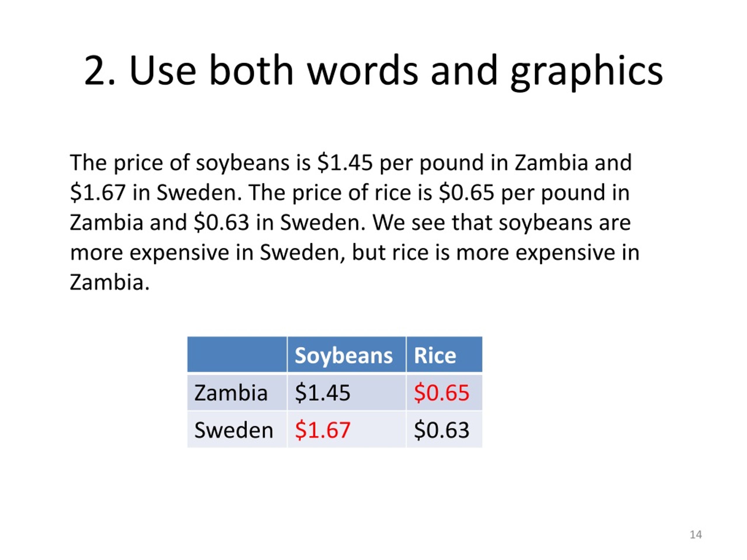This screenshot has width=747, height=560.
Task: Click the Zambia row label
Action: (237, 393)
